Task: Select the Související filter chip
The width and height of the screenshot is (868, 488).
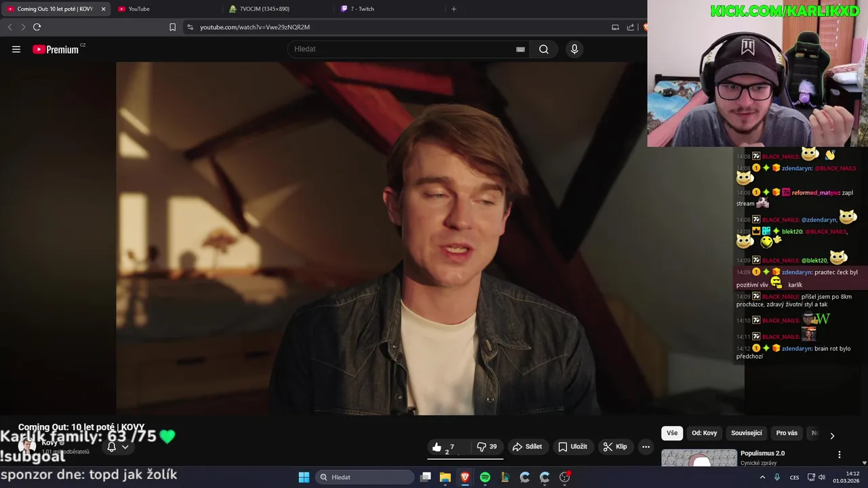Action: click(746, 433)
